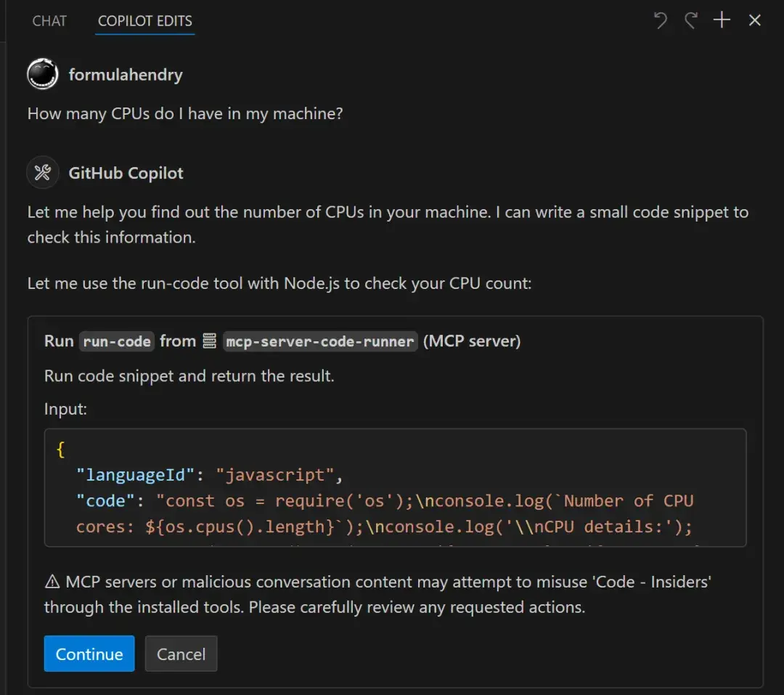Click the run-code tool name chip
The height and width of the screenshot is (695, 784).
point(117,341)
